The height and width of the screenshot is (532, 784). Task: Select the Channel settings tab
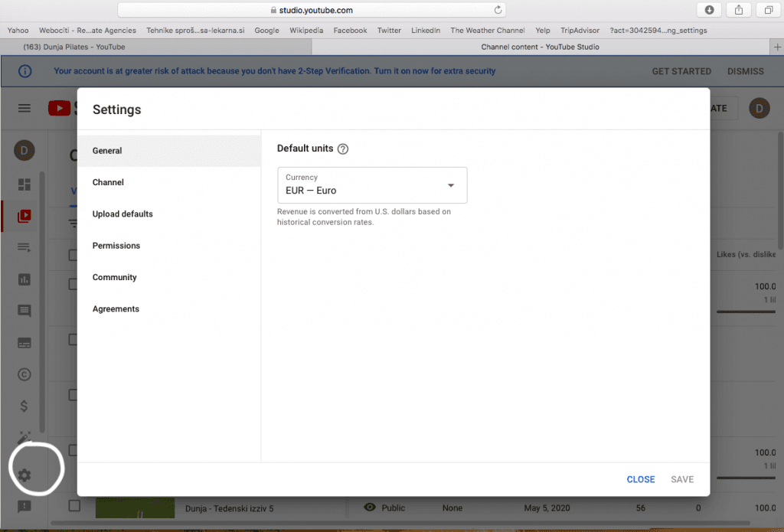(x=108, y=182)
